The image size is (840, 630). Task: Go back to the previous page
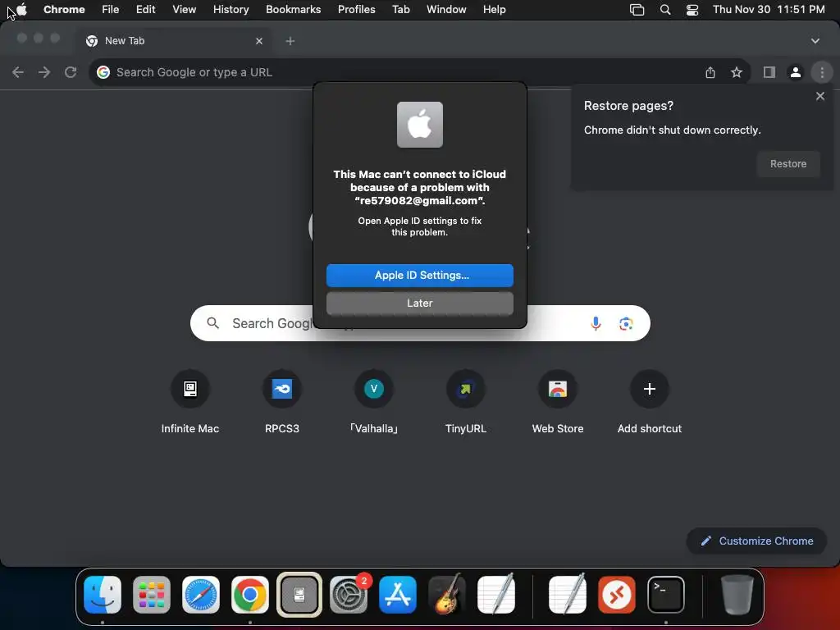[18, 72]
